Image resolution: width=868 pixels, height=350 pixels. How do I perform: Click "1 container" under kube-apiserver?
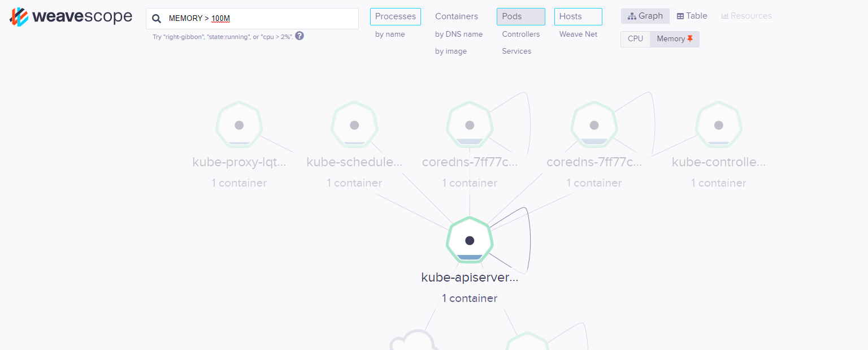[470, 298]
